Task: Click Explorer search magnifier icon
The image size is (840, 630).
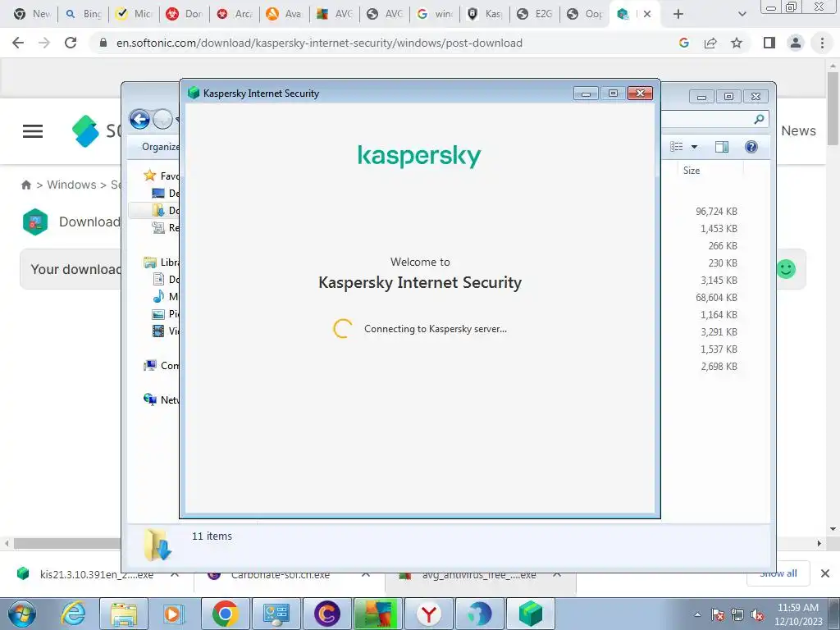Action: [759, 120]
